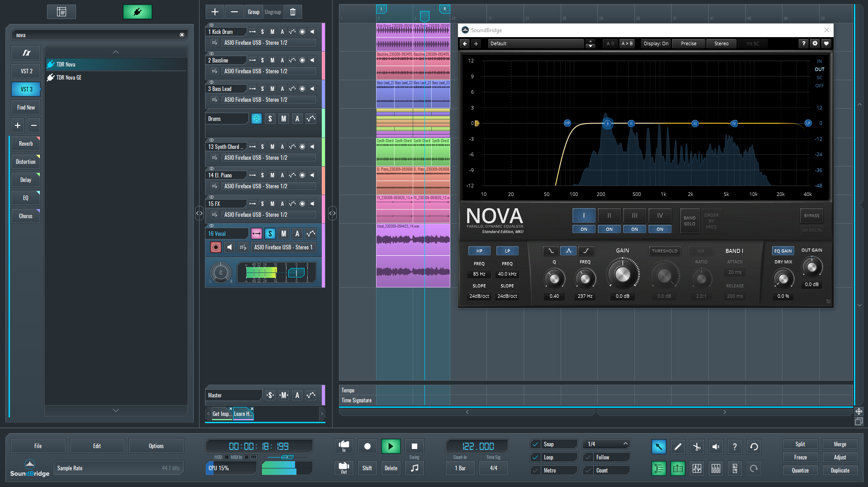Delete track using trash can icon
Screen dimensions: 868x487
[293, 12]
